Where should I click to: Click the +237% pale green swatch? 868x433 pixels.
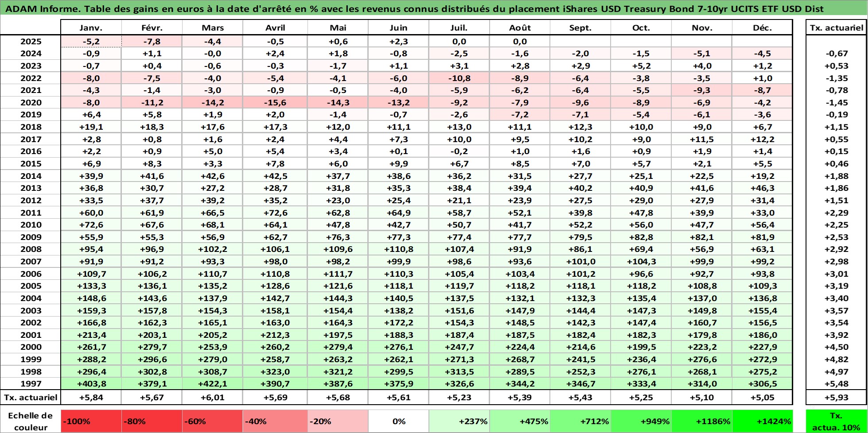click(459, 421)
